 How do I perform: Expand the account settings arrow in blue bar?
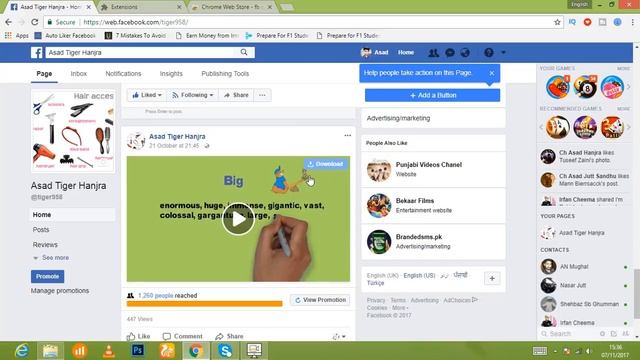coord(503,52)
